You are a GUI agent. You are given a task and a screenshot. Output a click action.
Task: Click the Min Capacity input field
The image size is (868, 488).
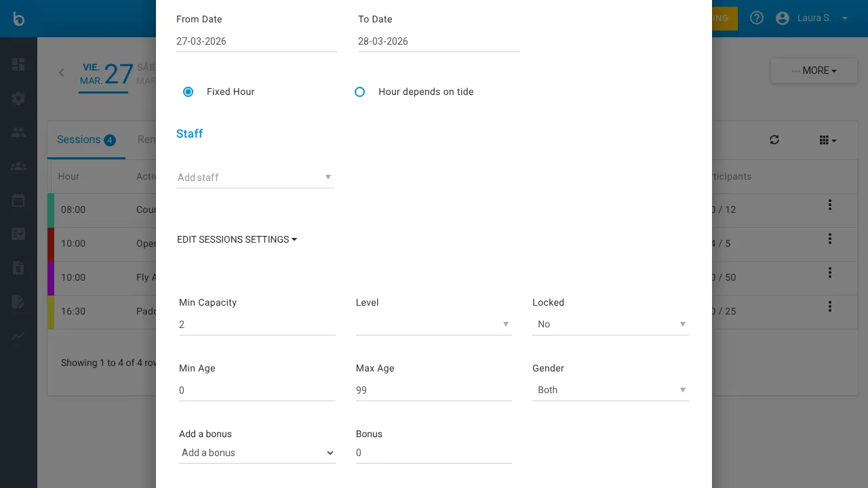[x=257, y=325]
